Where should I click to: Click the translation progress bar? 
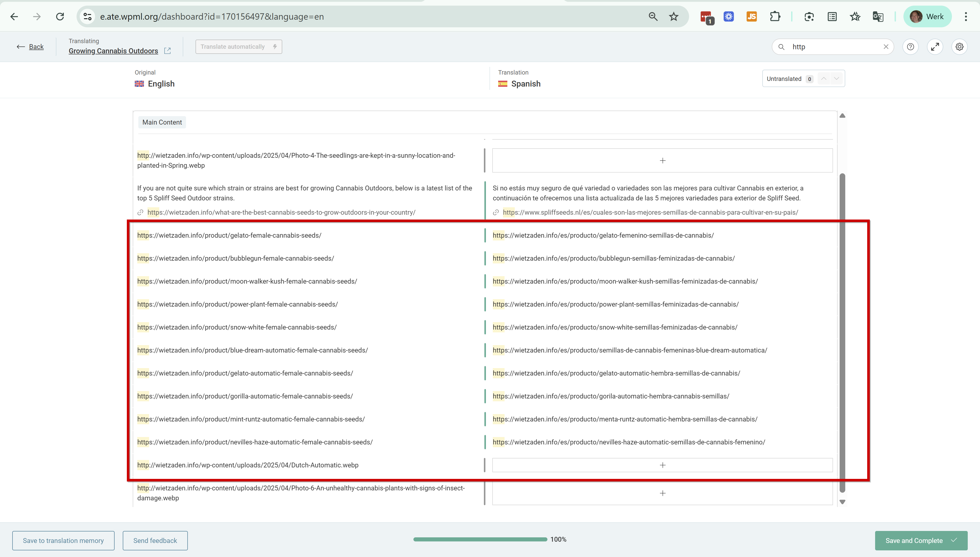tap(480, 539)
